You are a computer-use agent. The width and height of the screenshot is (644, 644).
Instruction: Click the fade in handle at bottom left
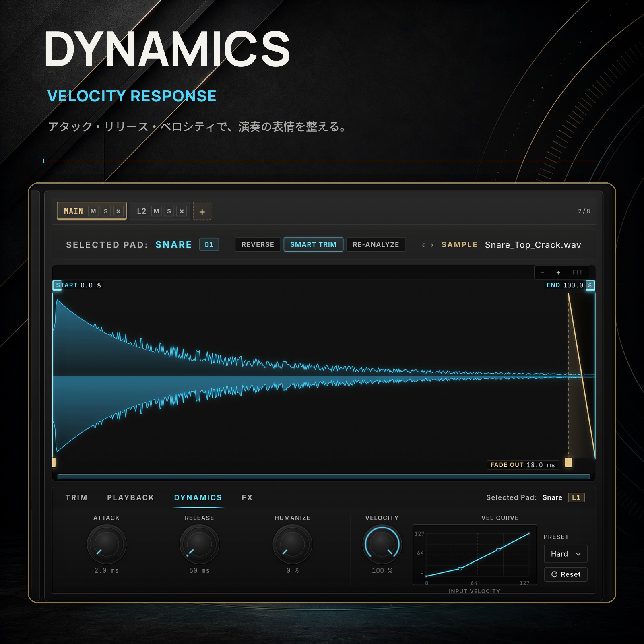pos(54,462)
